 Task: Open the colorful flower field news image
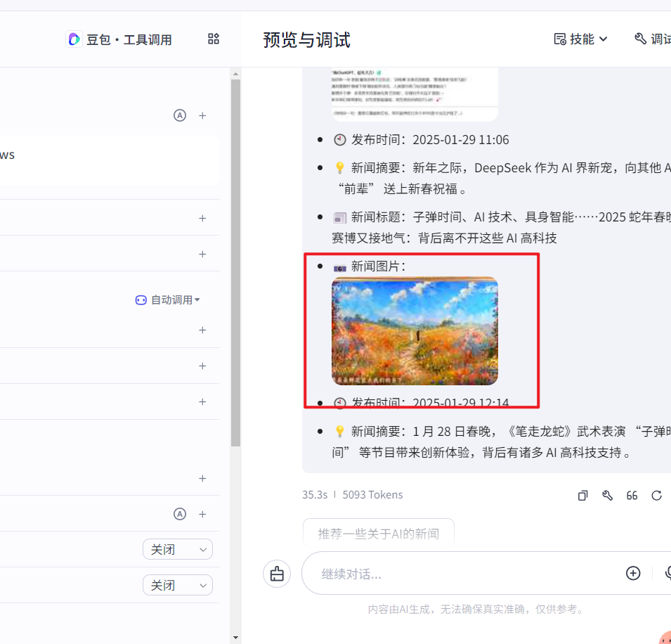[x=415, y=331]
